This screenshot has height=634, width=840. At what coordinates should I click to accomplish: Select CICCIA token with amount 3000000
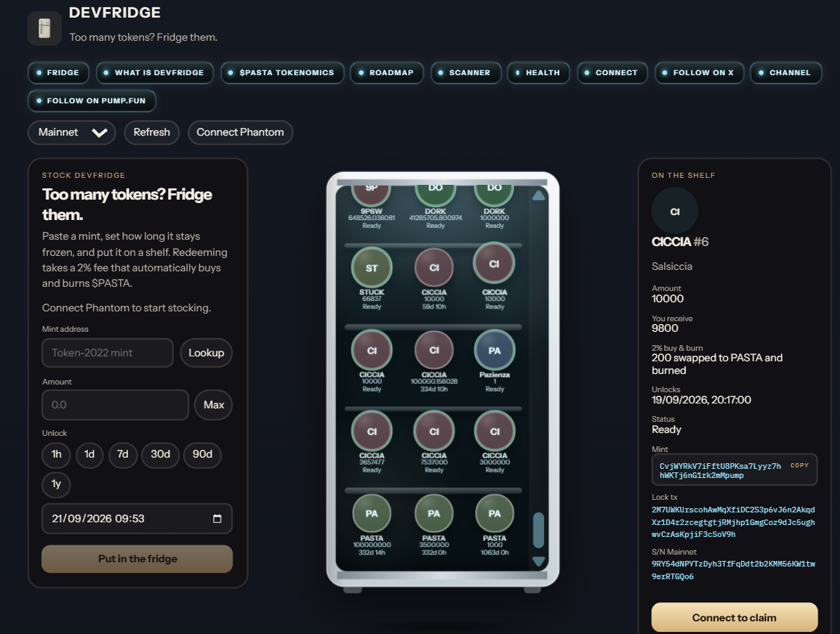[494, 432]
